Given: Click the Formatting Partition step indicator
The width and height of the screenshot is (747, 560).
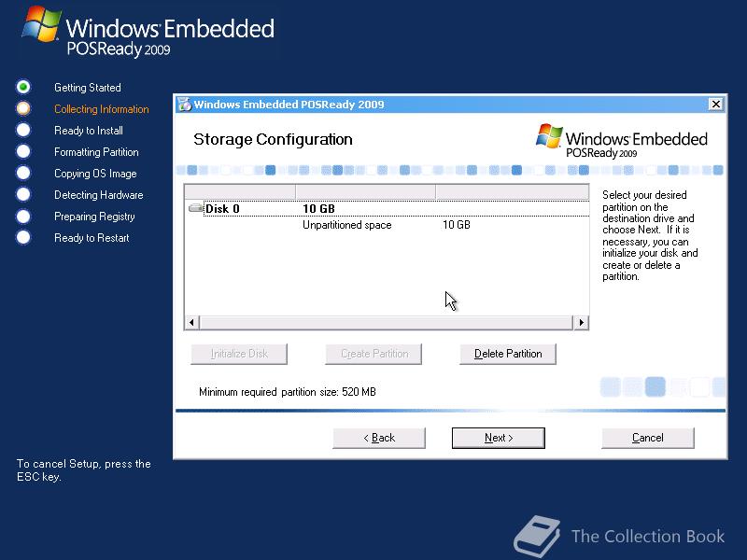Looking at the screenshot, I should pos(22,151).
